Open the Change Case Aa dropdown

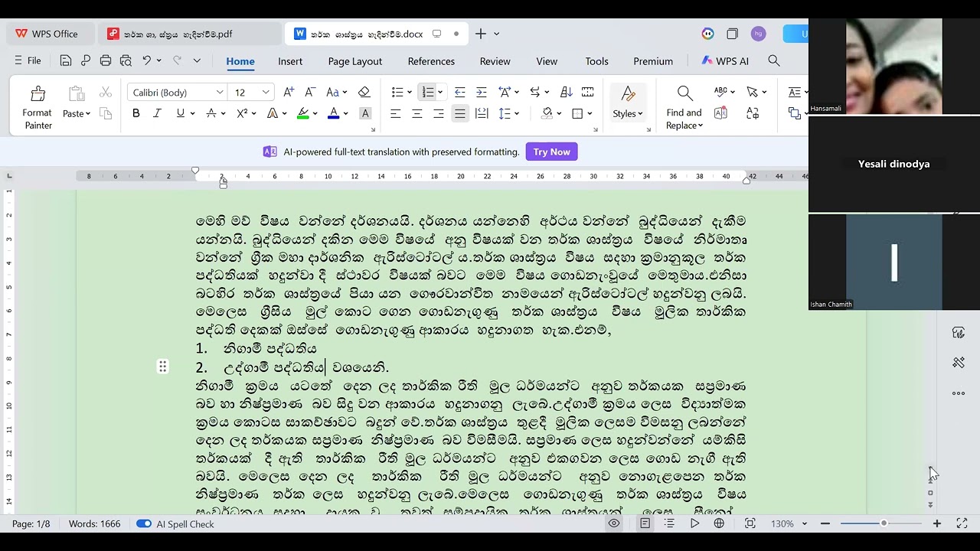click(x=337, y=92)
